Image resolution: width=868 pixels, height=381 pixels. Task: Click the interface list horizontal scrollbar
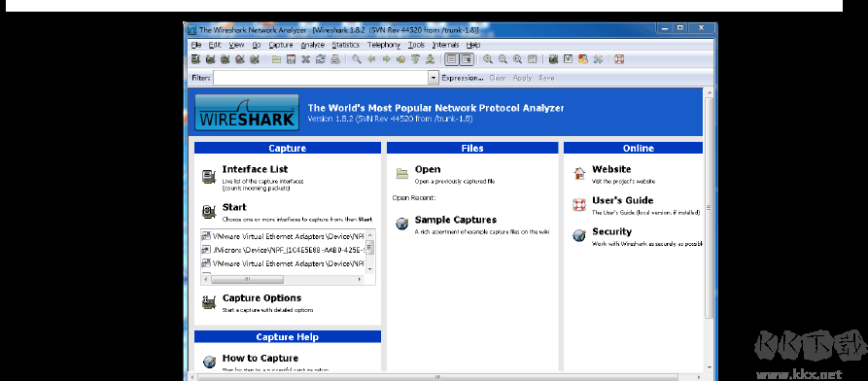tap(247, 280)
